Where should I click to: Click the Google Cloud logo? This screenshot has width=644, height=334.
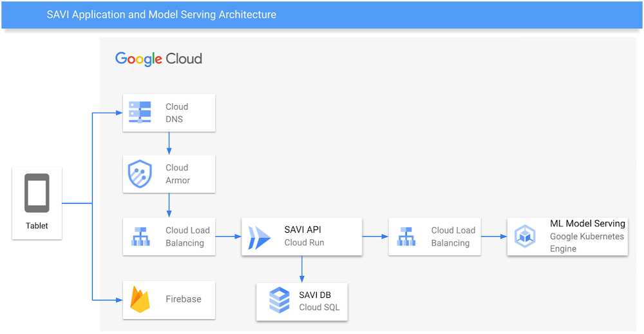tap(158, 59)
